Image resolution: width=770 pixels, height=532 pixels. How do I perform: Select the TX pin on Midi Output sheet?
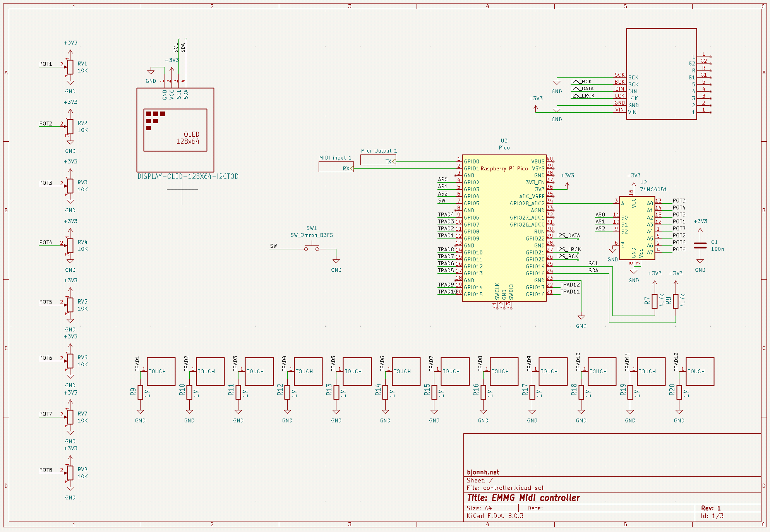point(390,162)
